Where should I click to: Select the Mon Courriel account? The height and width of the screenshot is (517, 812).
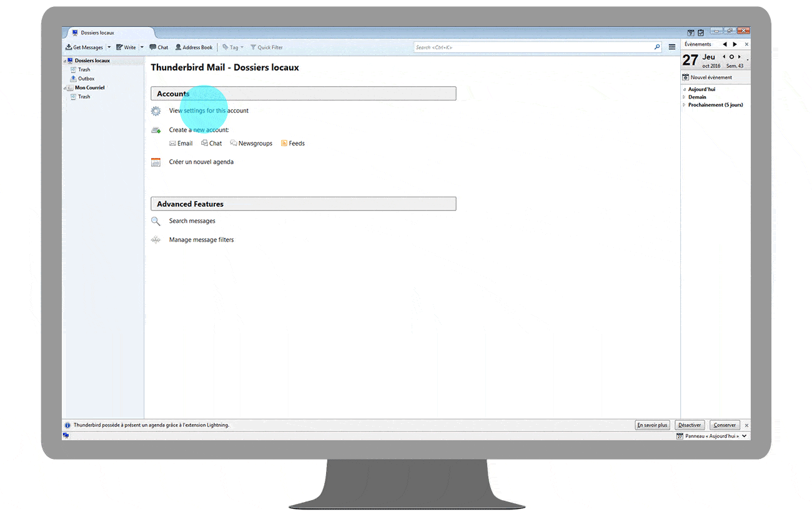point(90,88)
